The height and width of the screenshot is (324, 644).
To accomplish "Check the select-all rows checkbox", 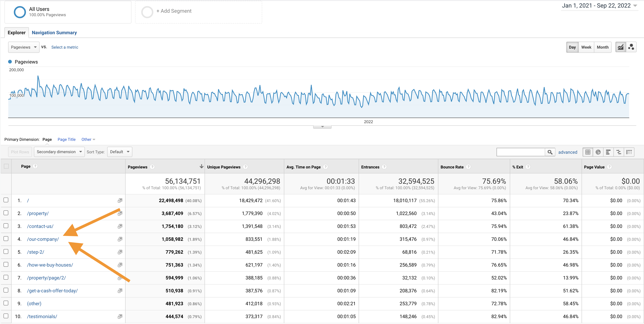I will point(6,166).
